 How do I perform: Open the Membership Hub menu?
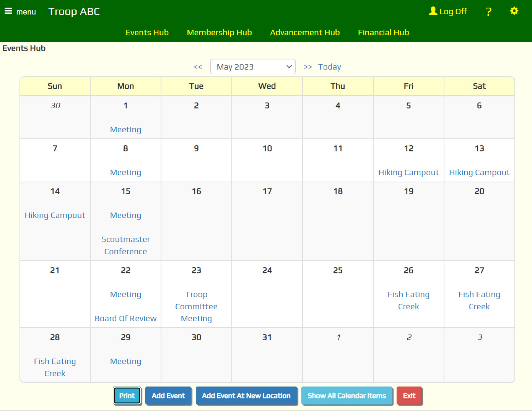coord(219,32)
